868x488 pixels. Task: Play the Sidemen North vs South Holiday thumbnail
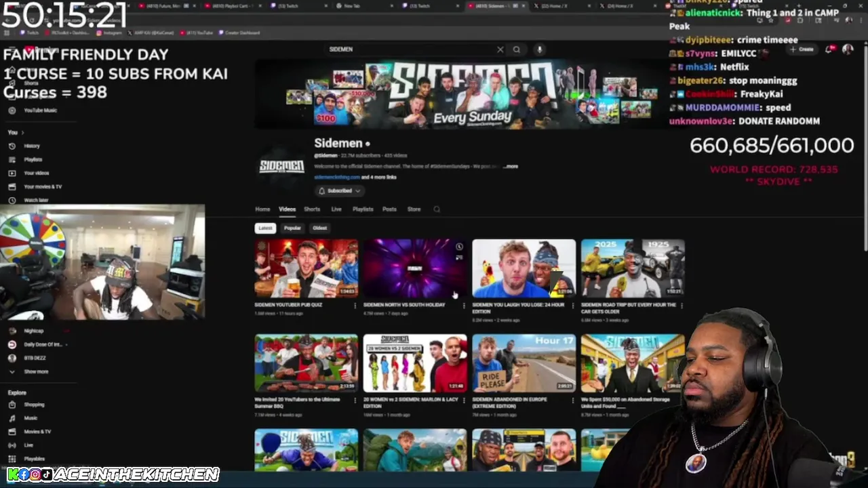coord(415,268)
